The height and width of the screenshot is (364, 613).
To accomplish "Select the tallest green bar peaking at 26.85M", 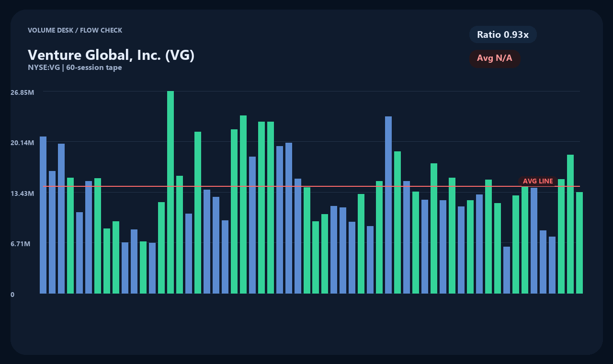I will coord(170,192).
